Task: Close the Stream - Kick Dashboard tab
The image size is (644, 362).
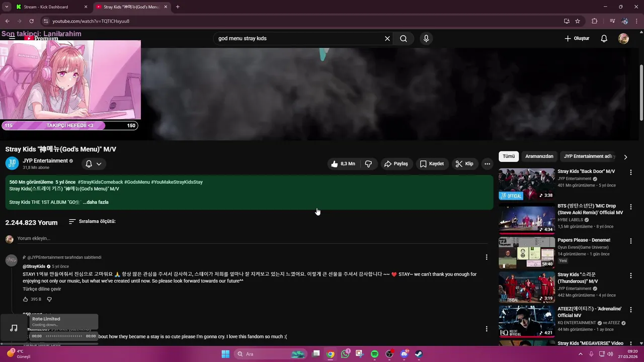Action: point(85,7)
